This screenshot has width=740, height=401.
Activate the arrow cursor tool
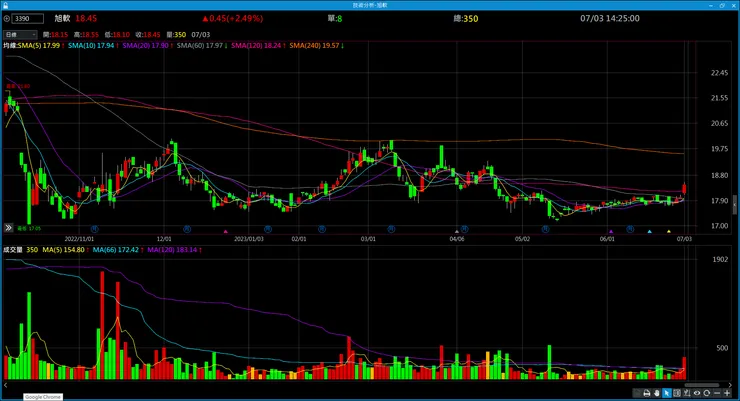point(667,393)
